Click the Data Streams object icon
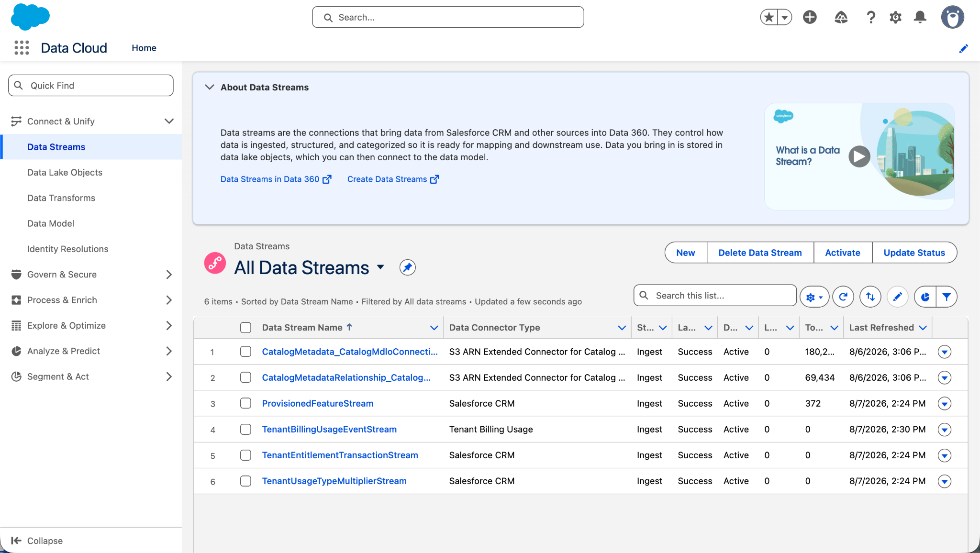980x553 pixels. (215, 263)
